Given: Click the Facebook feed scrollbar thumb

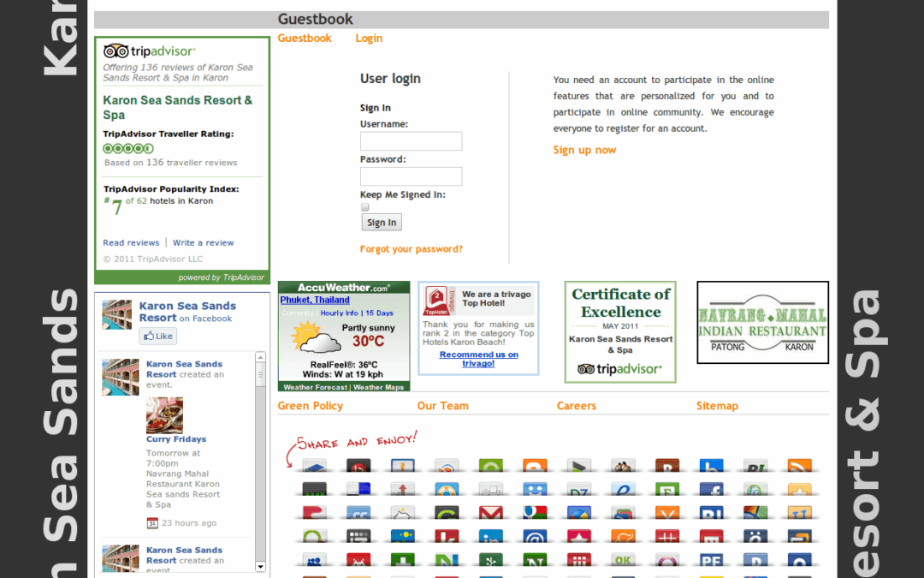Looking at the screenshot, I should click(x=260, y=374).
